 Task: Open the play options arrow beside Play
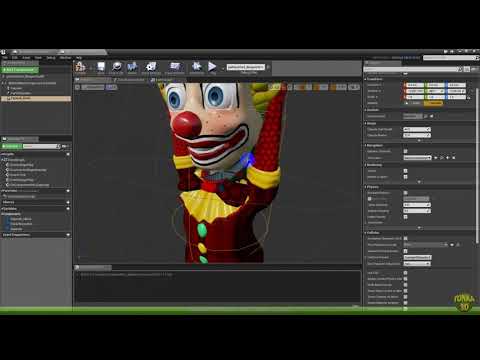pos(222,68)
